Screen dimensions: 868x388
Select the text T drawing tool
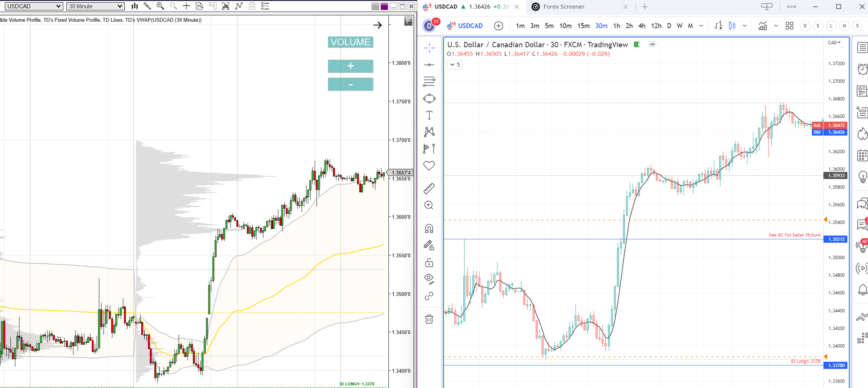pos(429,115)
